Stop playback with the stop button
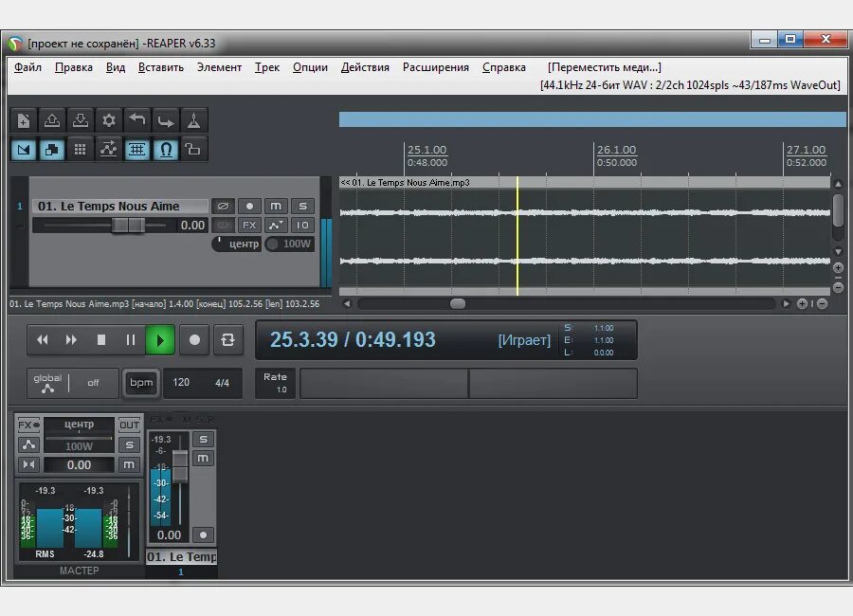This screenshot has height=616, width=853. [100, 340]
